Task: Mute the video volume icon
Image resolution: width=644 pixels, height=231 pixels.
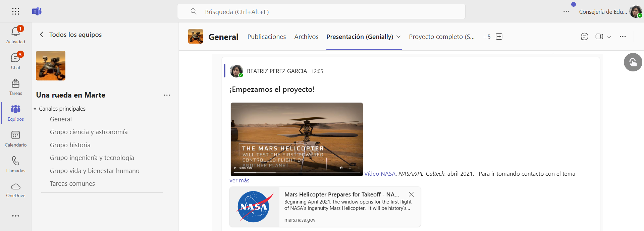Action: (341, 168)
